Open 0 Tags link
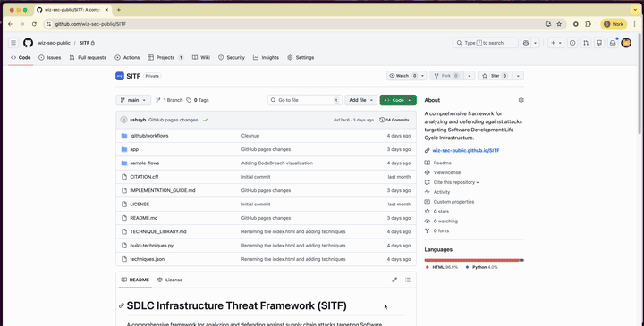Viewport: 644px width, 326px height. (x=198, y=100)
